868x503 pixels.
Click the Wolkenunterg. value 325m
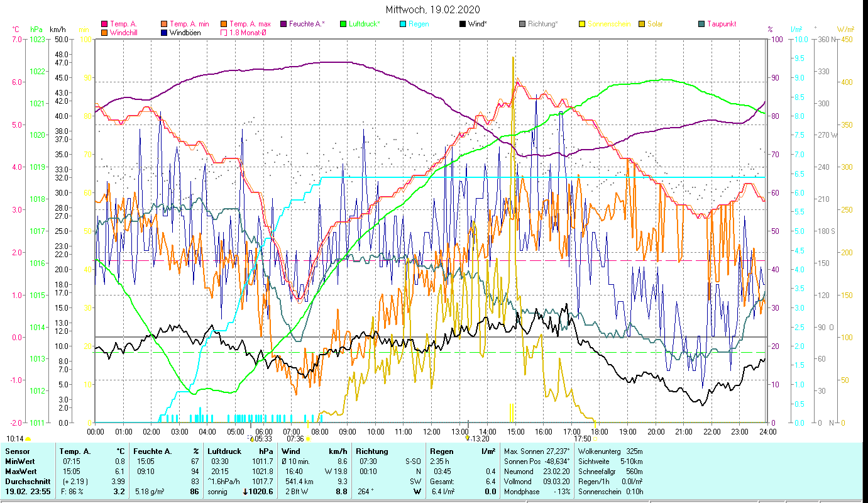[635, 451]
